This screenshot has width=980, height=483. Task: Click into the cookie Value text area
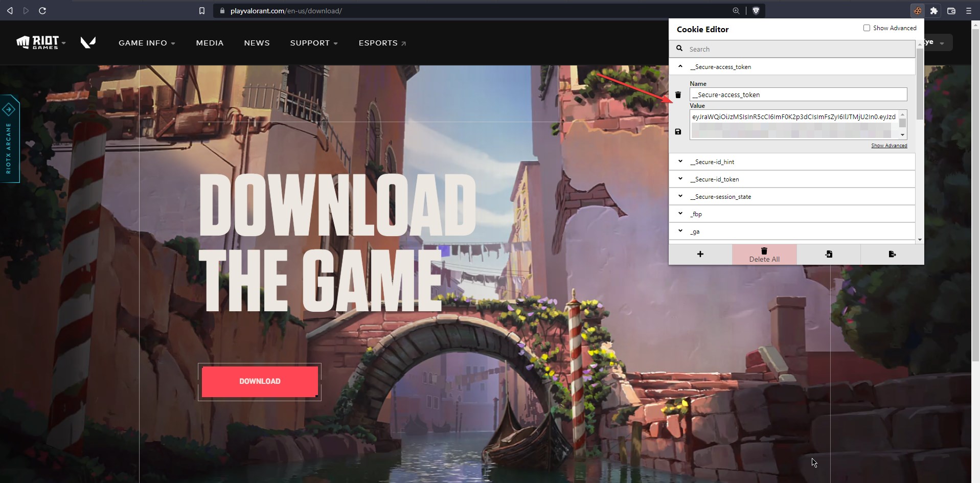[794, 124]
